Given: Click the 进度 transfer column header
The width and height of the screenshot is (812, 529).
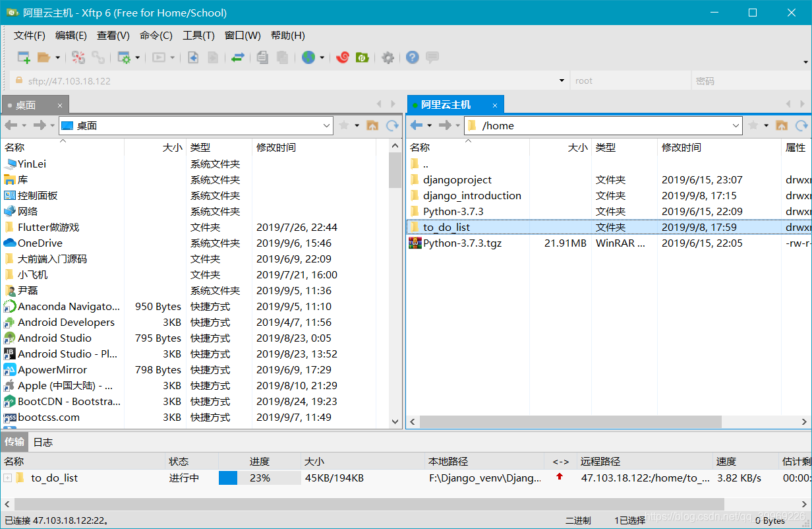Looking at the screenshot, I should point(259,462).
